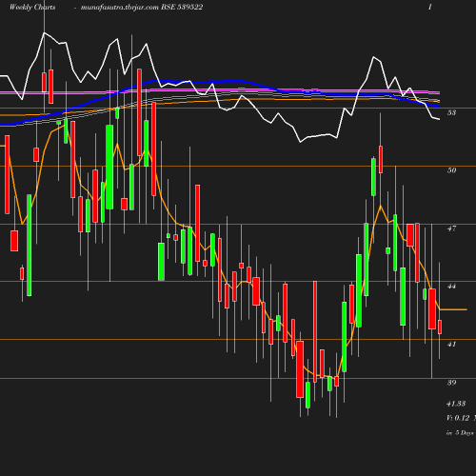
Task: Click the 47 price axis label
Action: (451, 228)
